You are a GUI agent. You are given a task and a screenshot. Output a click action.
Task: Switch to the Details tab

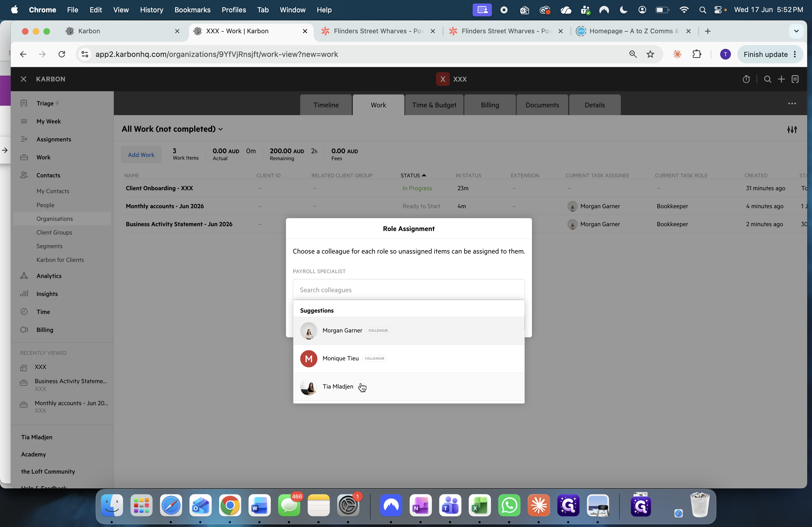(x=594, y=105)
